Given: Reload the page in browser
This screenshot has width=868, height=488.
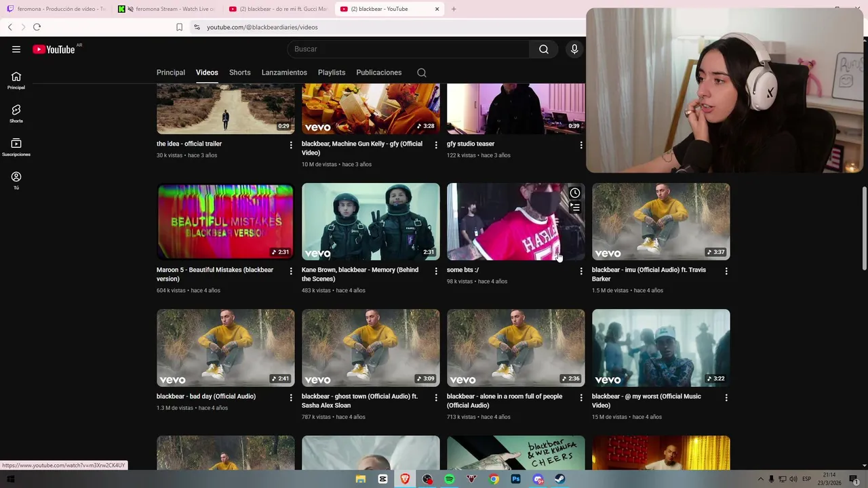Looking at the screenshot, I should coord(37,27).
